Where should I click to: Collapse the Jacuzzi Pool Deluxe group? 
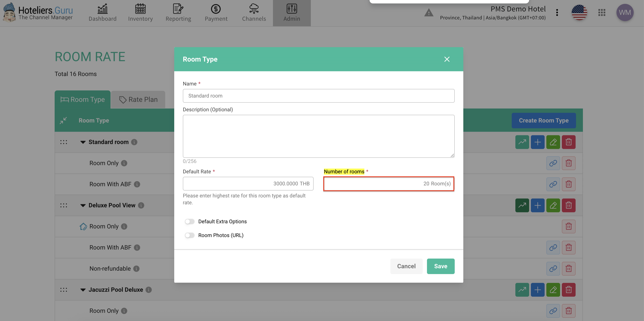pos(83,290)
